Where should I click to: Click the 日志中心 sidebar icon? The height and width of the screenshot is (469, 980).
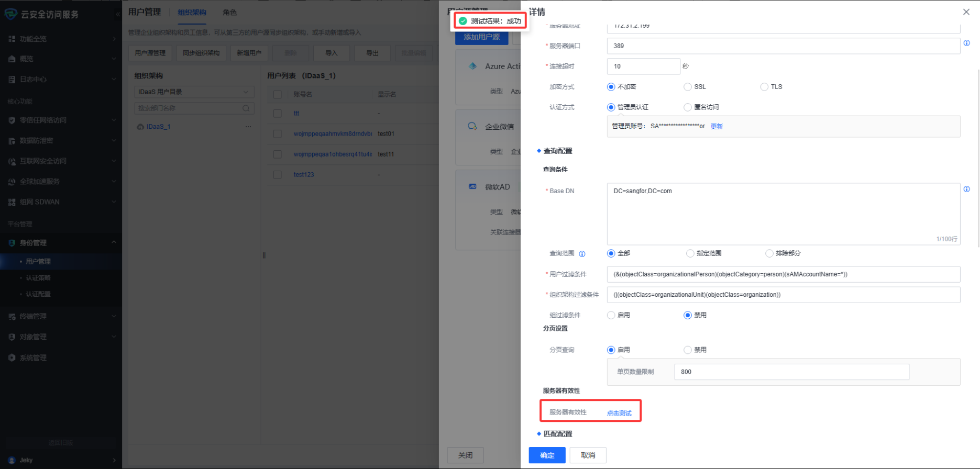click(12, 80)
